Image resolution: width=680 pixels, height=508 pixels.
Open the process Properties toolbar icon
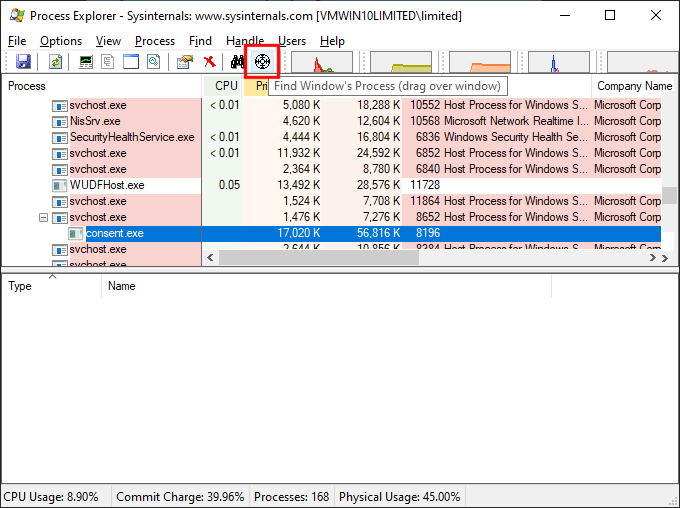185,62
